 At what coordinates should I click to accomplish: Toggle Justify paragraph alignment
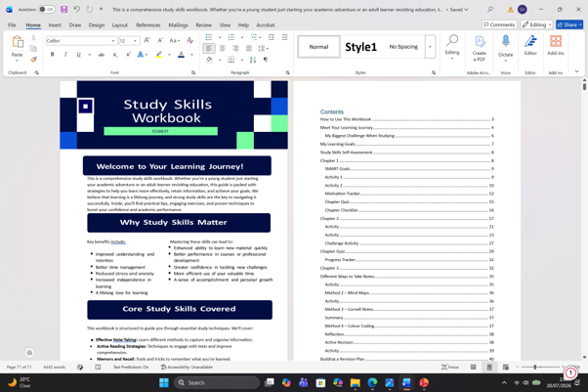click(249, 48)
